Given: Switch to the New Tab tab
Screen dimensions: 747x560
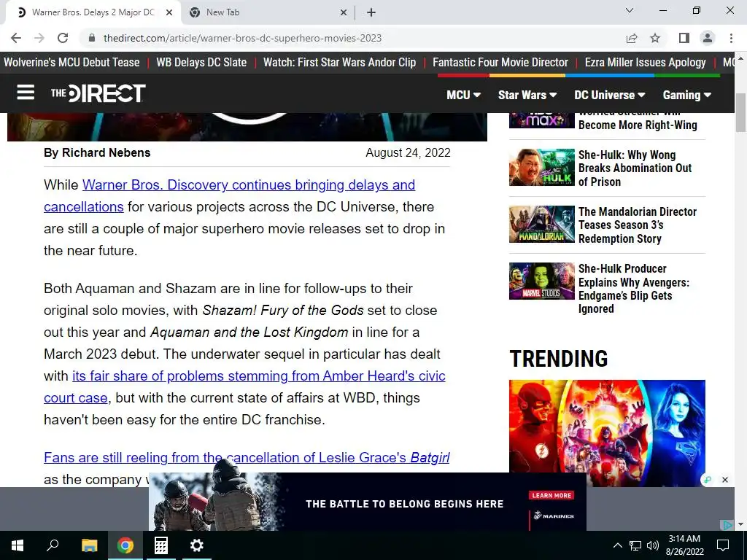Looking at the screenshot, I should pyautogui.click(x=268, y=12).
